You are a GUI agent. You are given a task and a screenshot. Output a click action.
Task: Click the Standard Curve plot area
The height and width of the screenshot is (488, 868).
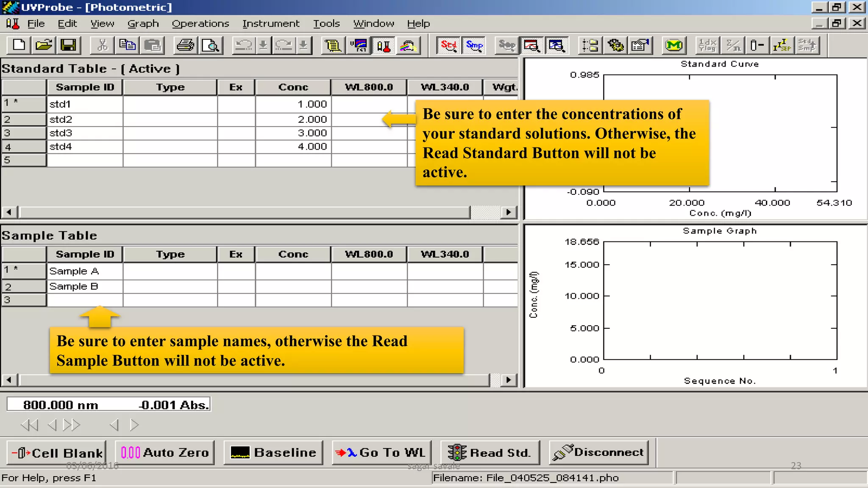click(720, 133)
